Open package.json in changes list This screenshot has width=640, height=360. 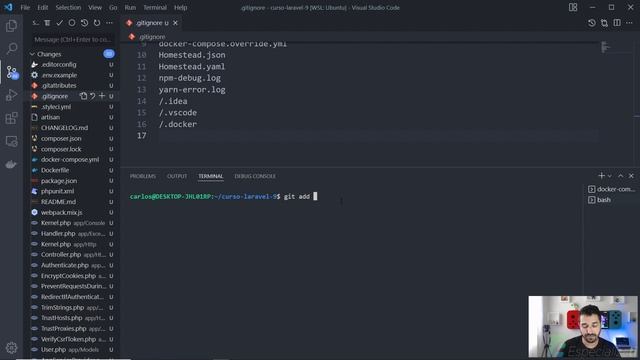[x=59, y=181]
